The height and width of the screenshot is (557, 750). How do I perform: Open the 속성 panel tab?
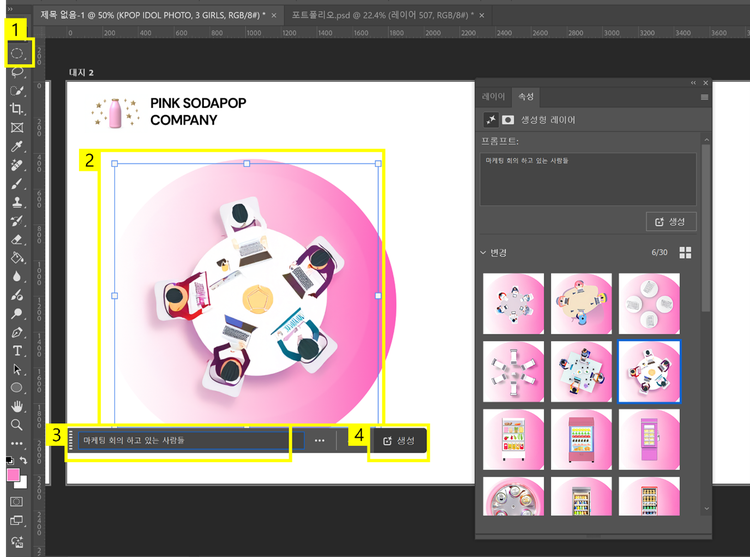click(526, 97)
